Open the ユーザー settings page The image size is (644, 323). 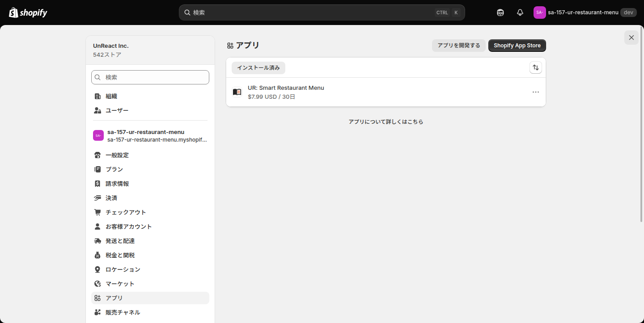[x=150, y=110]
